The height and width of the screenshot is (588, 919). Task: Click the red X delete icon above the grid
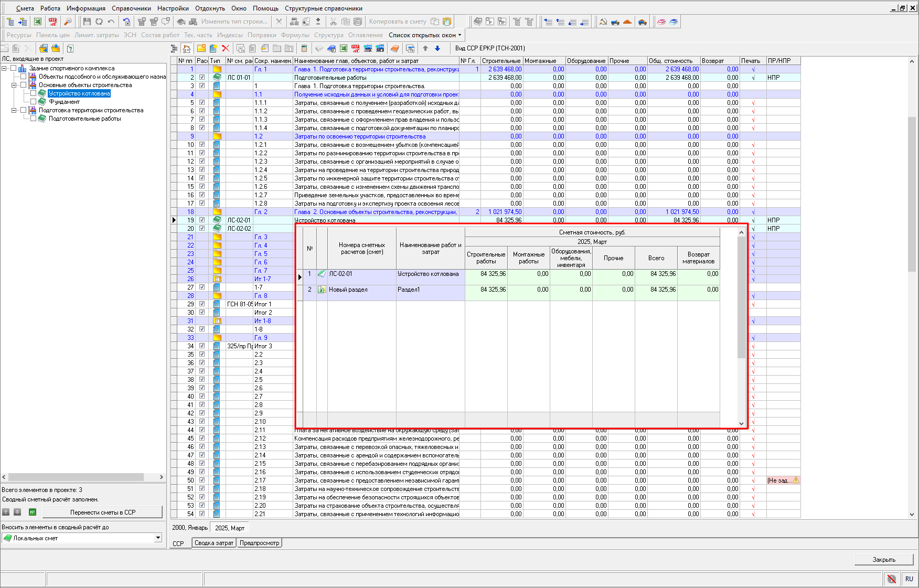tap(226, 48)
